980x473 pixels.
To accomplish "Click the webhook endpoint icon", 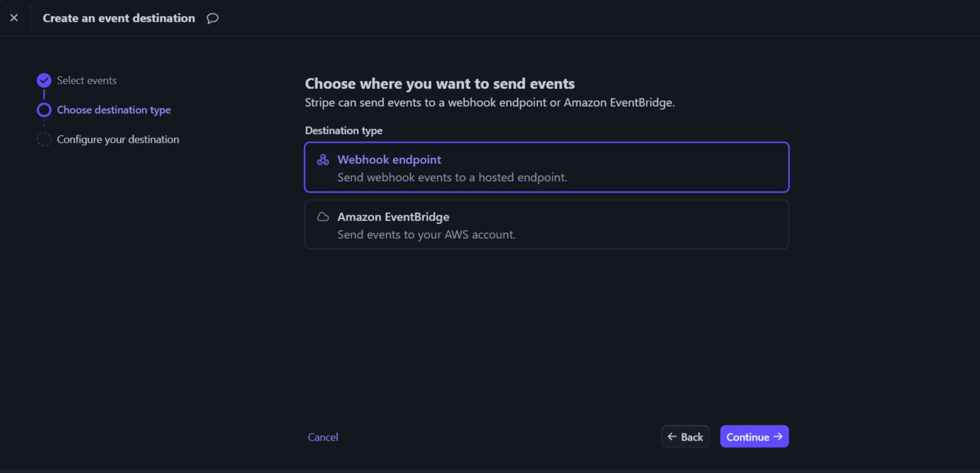I will [323, 159].
